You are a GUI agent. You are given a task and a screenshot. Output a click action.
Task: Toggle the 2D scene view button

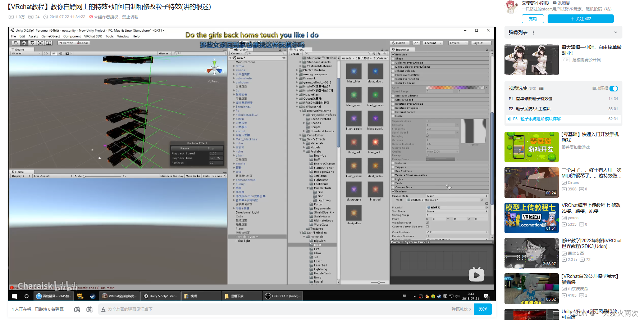46,53
